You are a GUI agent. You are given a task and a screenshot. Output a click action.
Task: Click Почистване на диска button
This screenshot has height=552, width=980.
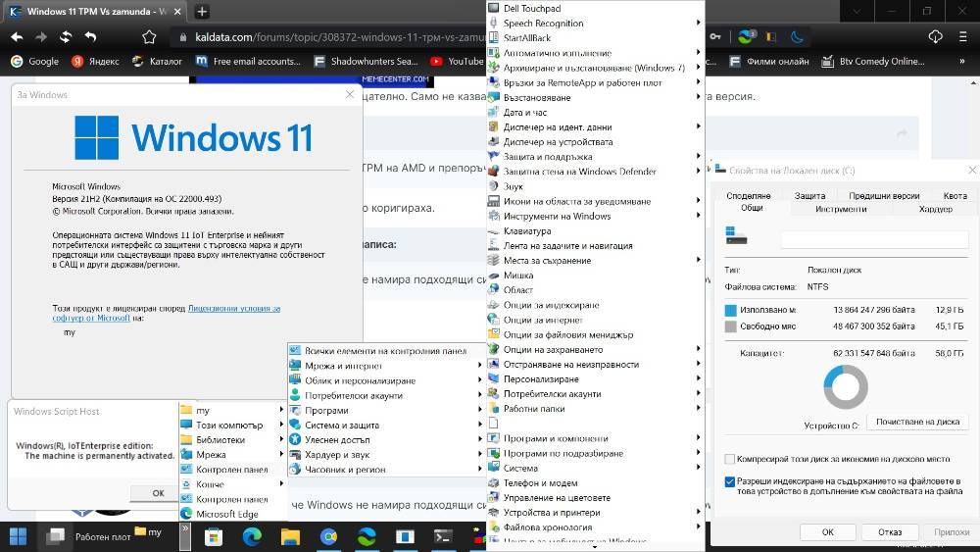click(917, 422)
